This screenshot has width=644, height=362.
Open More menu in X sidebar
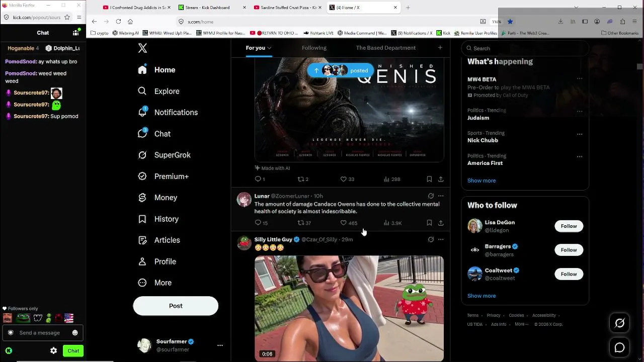coord(155,283)
